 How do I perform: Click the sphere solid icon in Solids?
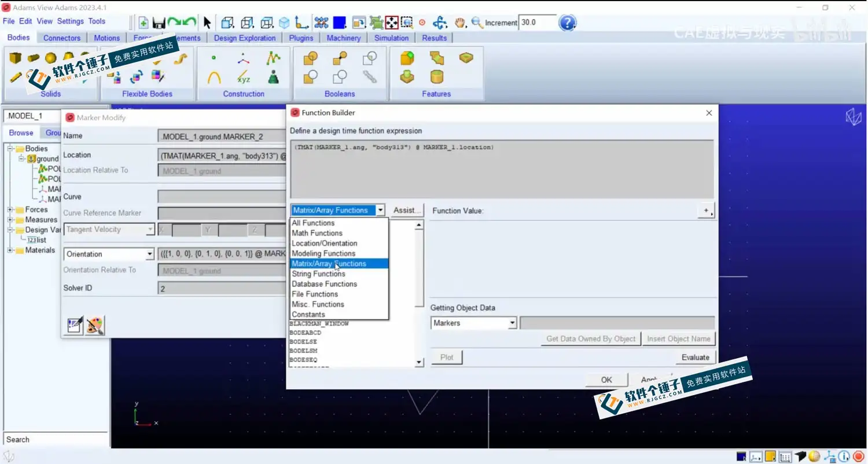coord(50,58)
